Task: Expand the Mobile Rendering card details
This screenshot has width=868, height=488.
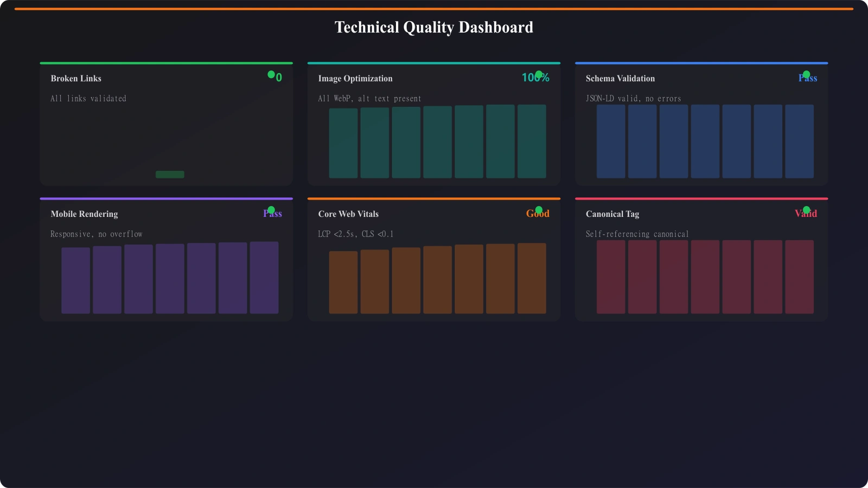Action: pyautogui.click(x=84, y=214)
